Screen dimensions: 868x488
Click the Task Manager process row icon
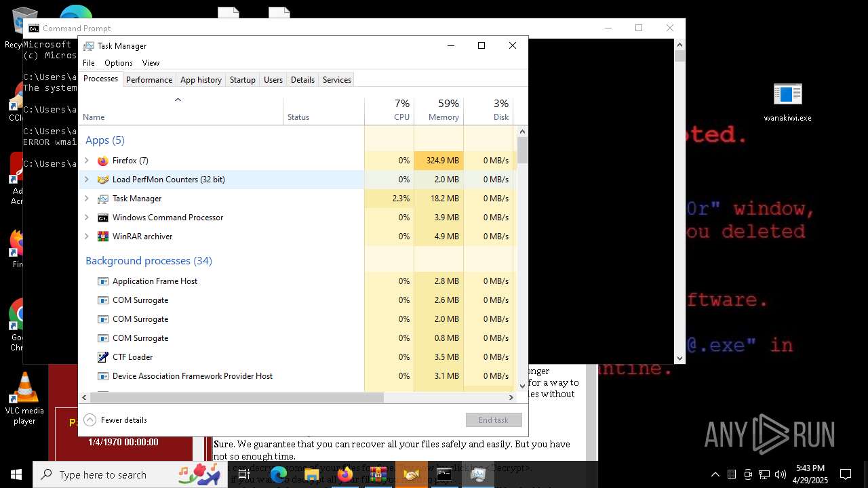pyautogui.click(x=102, y=199)
